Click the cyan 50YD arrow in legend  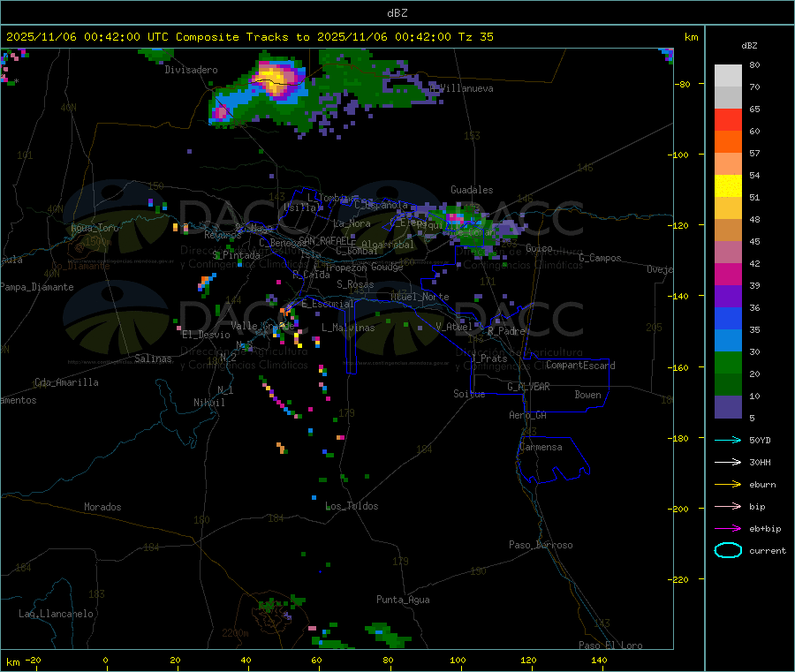pyautogui.click(x=728, y=440)
